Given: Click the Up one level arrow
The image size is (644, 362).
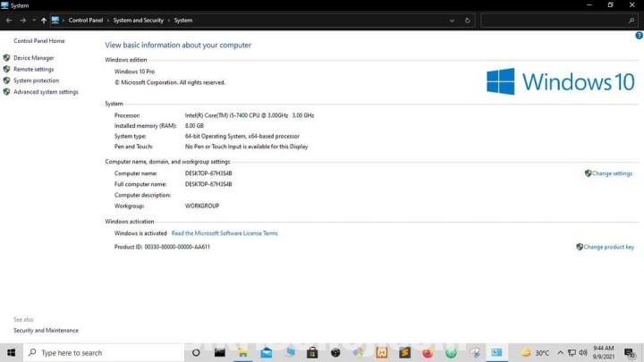Looking at the screenshot, I should 44,20.
